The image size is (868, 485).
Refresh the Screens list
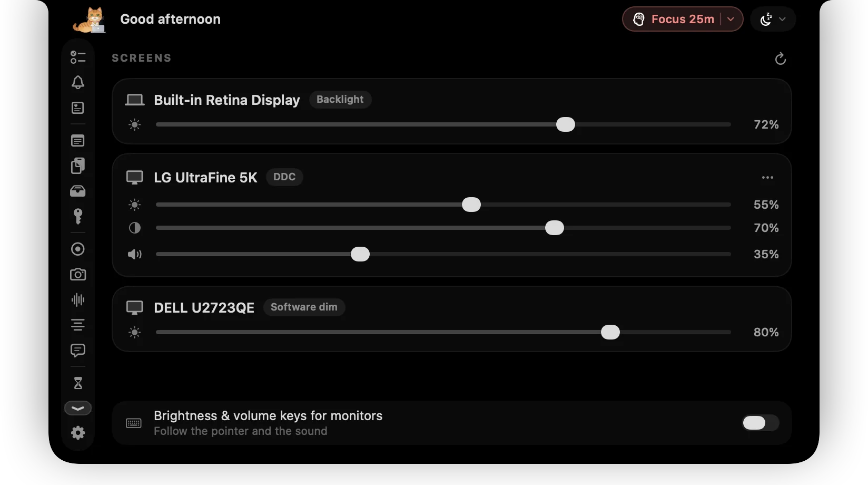(781, 59)
